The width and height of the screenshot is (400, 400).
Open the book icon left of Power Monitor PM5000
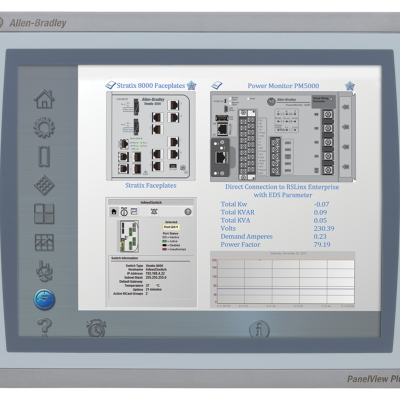[217, 85]
